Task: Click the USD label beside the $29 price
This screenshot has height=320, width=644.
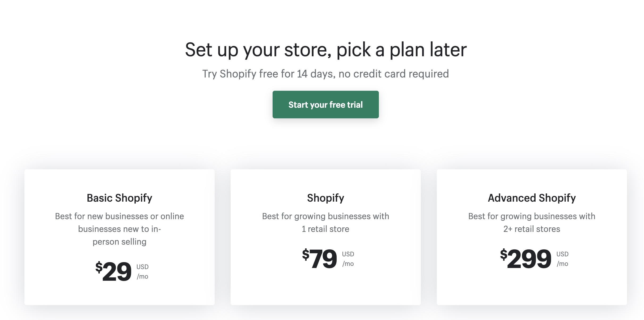Action: [x=142, y=267]
